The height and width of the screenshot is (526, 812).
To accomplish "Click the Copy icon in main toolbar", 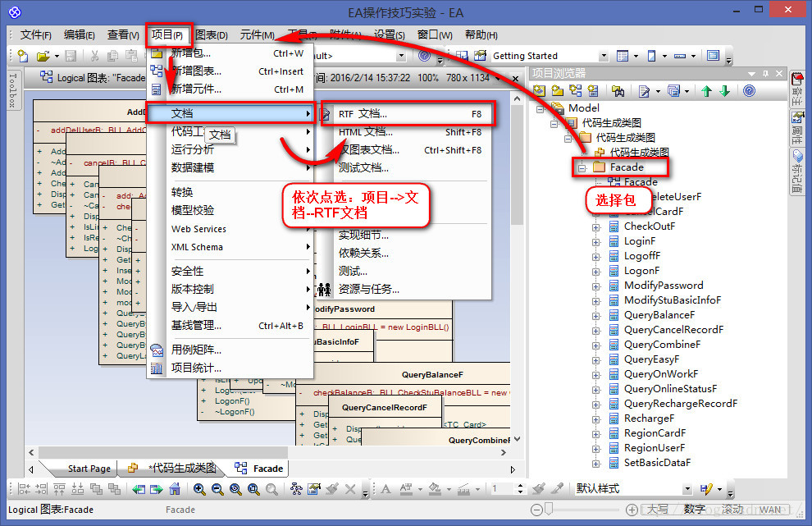I will pyautogui.click(x=112, y=56).
